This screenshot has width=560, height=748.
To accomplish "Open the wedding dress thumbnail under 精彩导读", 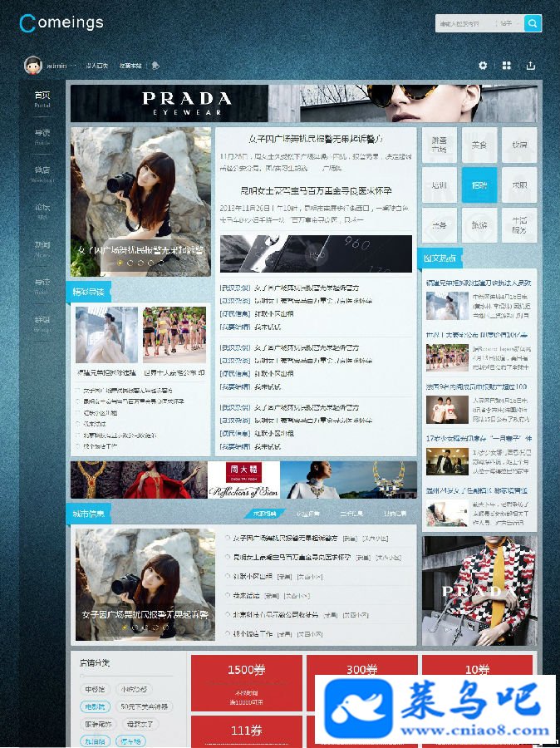I will pyautogui.click(x=106, y=335).
